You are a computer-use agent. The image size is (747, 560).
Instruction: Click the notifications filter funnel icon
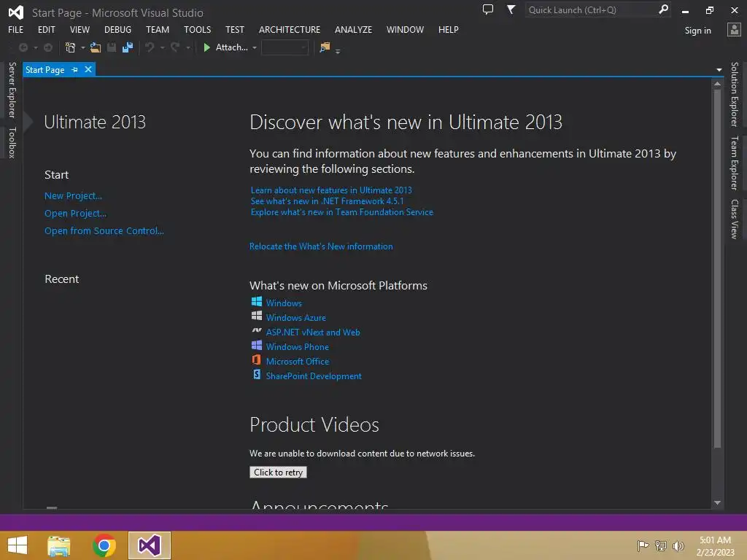coord(511,9)
